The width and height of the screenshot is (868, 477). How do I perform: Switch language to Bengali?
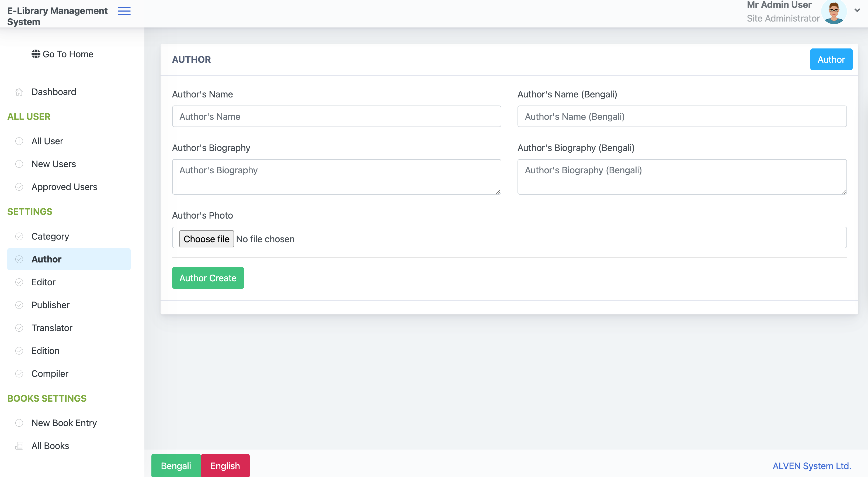coord(176,465)
